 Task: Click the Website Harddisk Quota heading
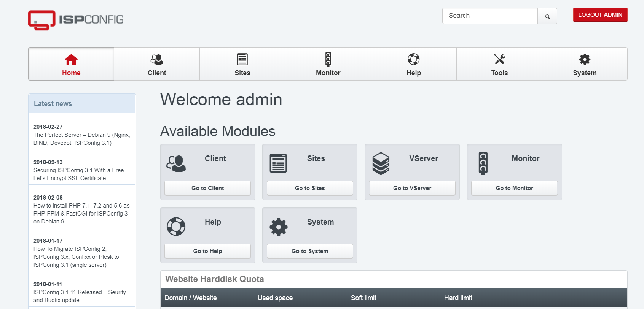214,279
